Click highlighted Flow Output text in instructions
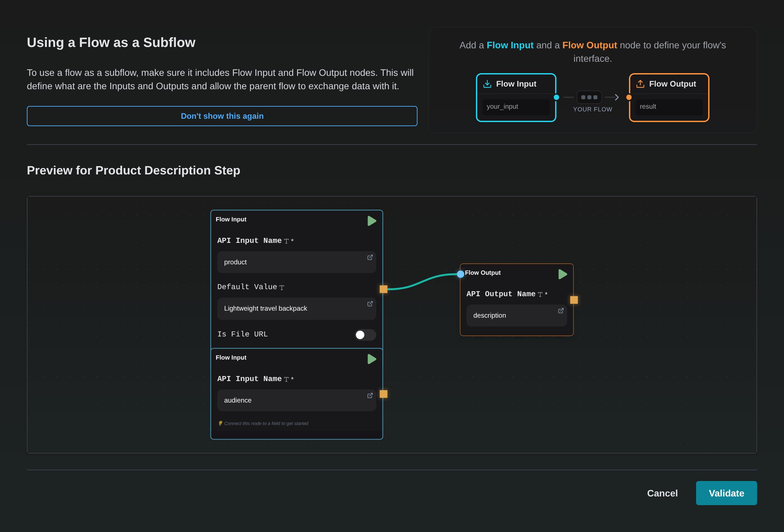 pyautogui.click(x=590, y=45)
